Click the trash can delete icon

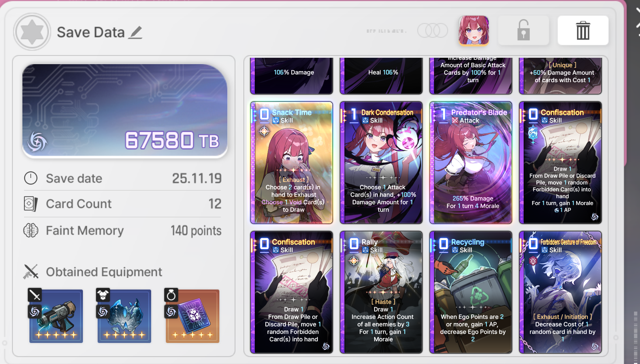pos(583,30)
